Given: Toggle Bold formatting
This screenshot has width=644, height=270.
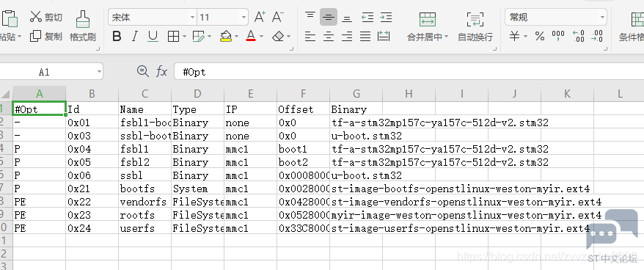Looking at the screenshot, I should [x=117, y=37].
